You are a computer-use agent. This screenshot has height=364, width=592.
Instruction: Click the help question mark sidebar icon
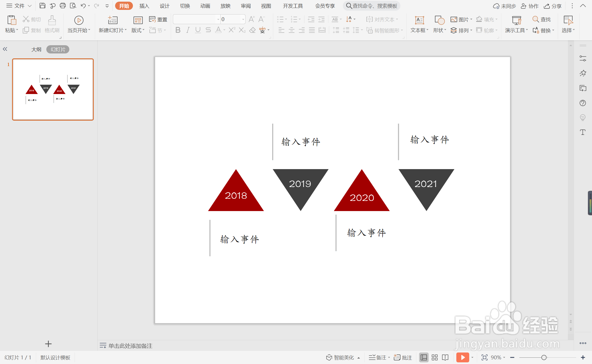(x=583, y=103)
